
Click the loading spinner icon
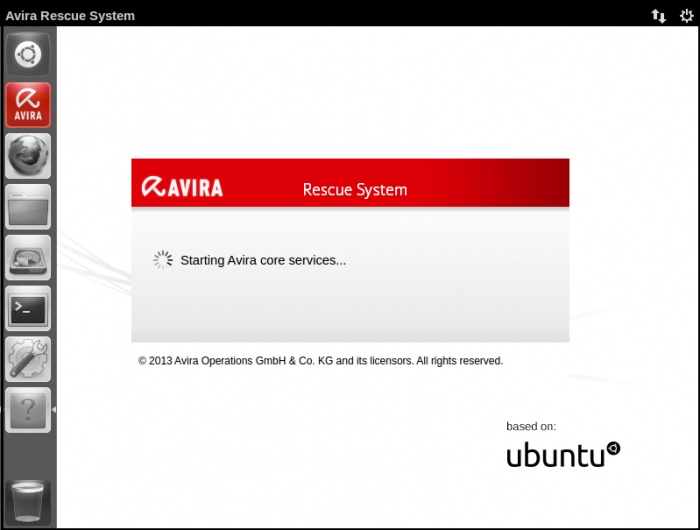(x=163, y=260)
